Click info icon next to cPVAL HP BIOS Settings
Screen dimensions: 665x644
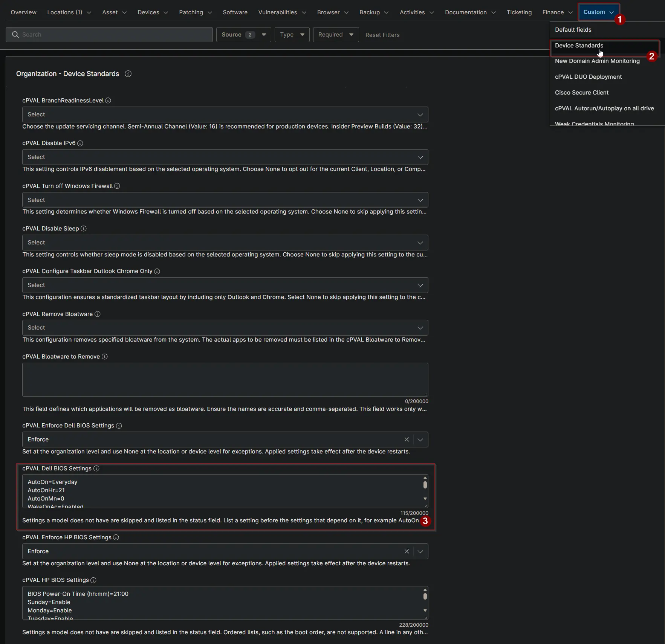point(93,580)
